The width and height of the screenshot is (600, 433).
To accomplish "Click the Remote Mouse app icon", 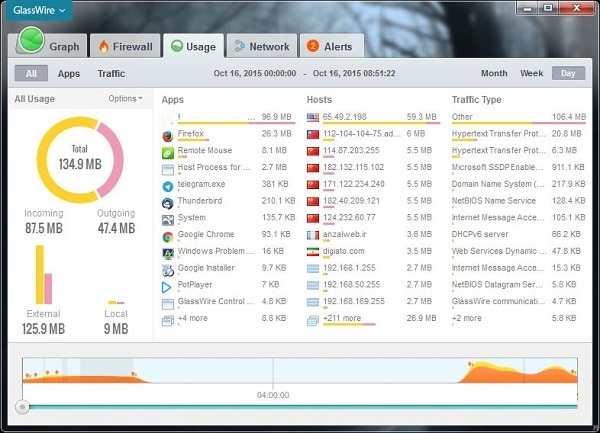I will (167, 151).
